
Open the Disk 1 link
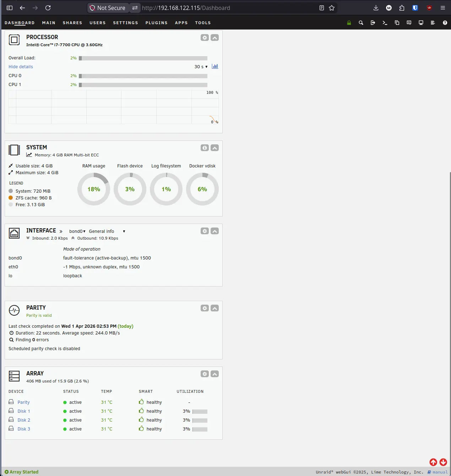(24, 411)
